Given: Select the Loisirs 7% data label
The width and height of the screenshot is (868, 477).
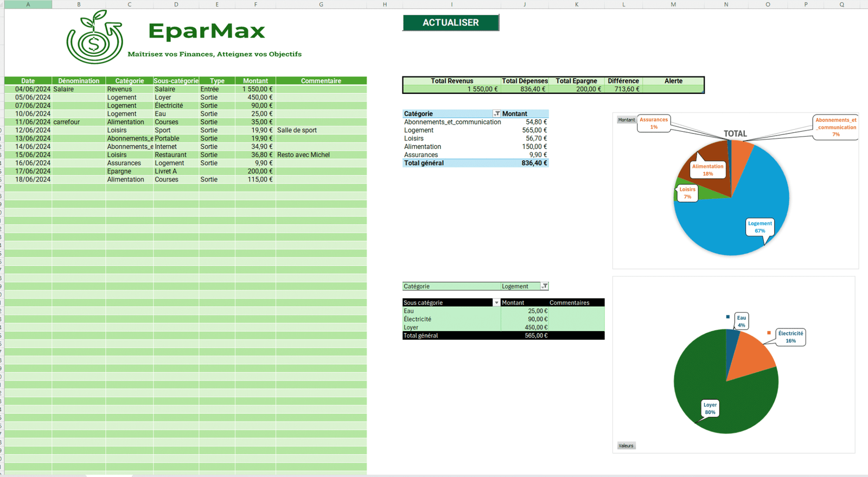Looking at the screenshot, I should tap(687, 193).
